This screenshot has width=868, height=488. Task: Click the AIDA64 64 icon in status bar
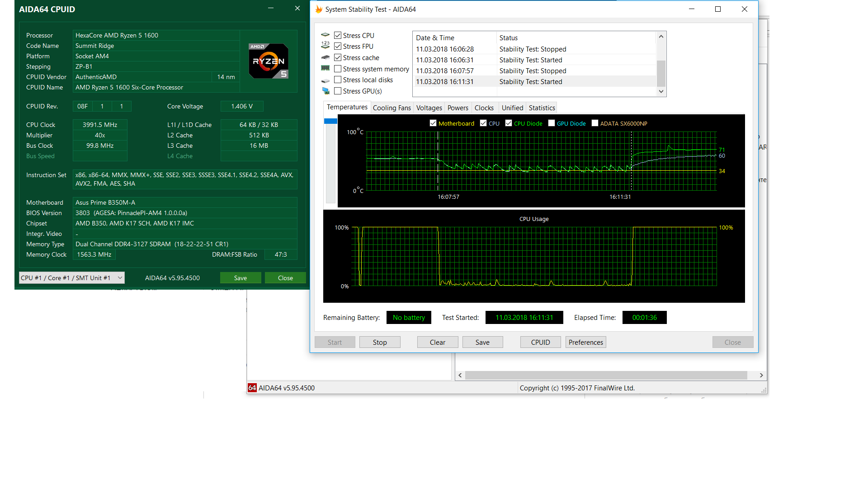tap(252, 388)
